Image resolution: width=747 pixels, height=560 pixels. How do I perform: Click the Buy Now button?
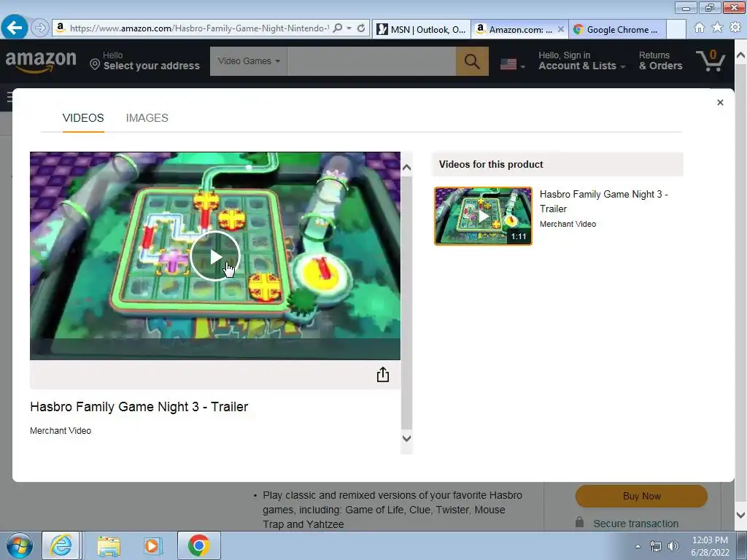pyautogui.click(x=641, y=496)
